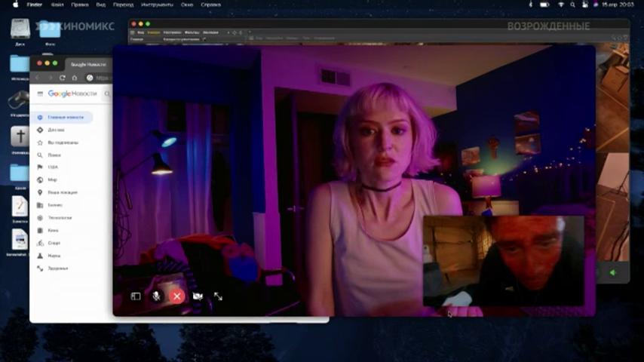Toggle the call sidebar panel icon
Image resolution: width=644 pixels, height=362 pixels.
[136, 296]
